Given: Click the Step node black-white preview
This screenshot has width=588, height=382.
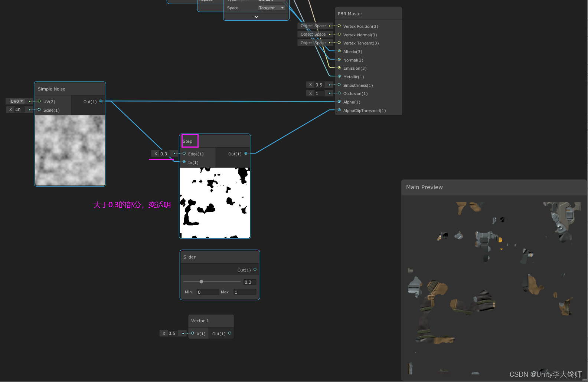Looking at the screenshot, I should click(x=215, y=203).
